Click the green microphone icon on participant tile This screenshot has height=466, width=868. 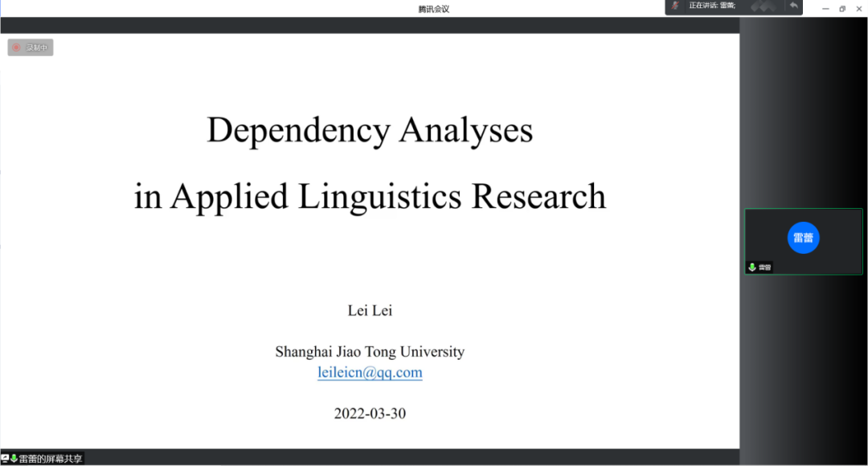pyautogui.click(x=752, y=268)
